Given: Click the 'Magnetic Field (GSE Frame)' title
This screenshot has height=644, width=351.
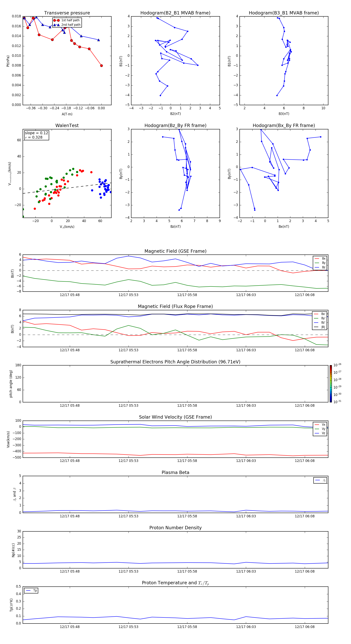Looking at the screenshot, I should point(175,251).
